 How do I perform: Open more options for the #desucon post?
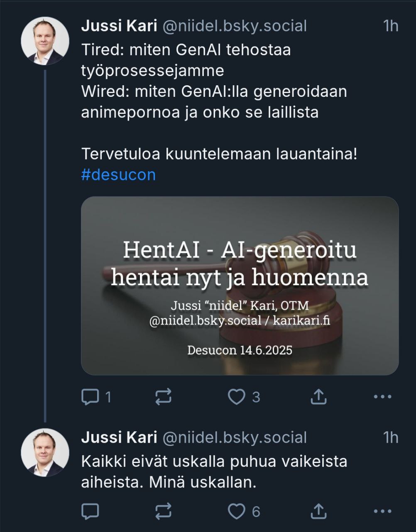382,397
